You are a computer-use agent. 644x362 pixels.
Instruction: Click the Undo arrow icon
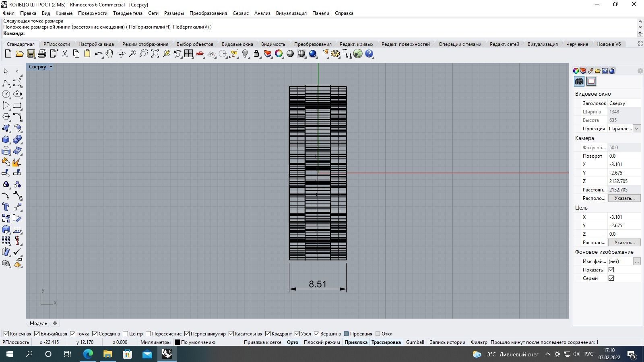point(98,54)
